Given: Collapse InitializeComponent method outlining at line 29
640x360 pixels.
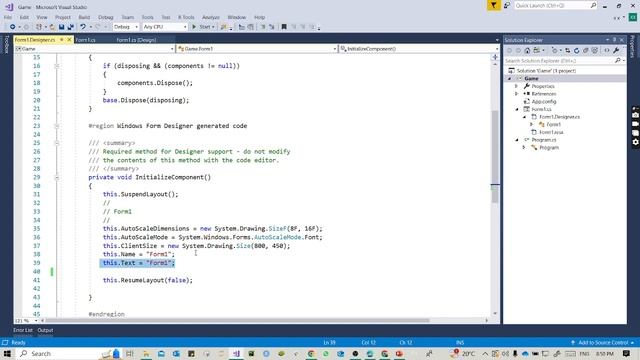Looking at the screenshot, I should coord(57,178).
